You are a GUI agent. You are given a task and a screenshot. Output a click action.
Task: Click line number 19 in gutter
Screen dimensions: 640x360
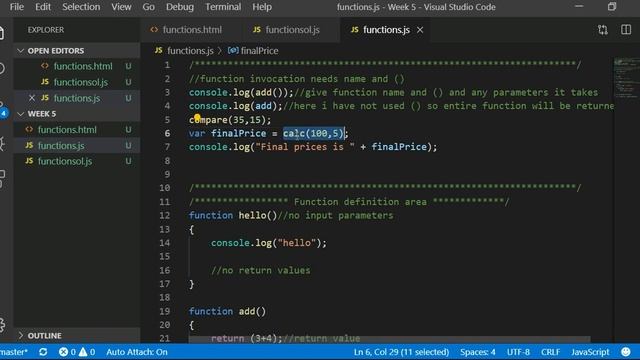click(164, 311)
